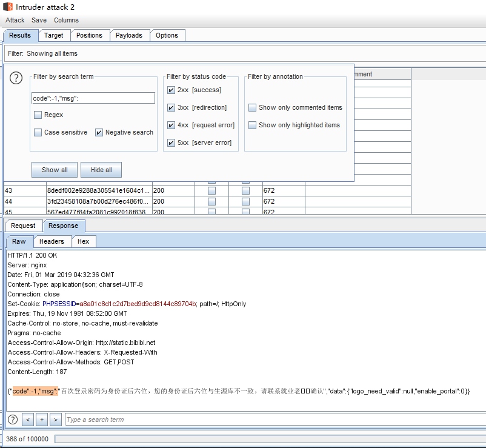Click the Hide all button
This screenshot has height=448, width=486.
101,170
